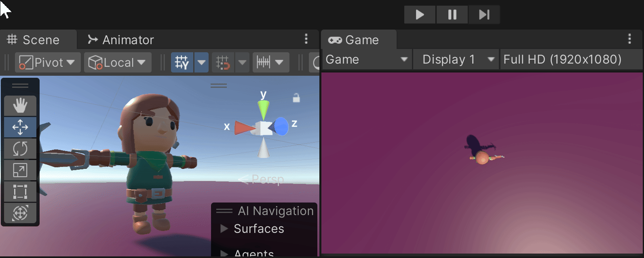This screenshot has height=258, width=644.
Task: Click the AI Navigation overlay header
Action: click(x=264, y=211)
